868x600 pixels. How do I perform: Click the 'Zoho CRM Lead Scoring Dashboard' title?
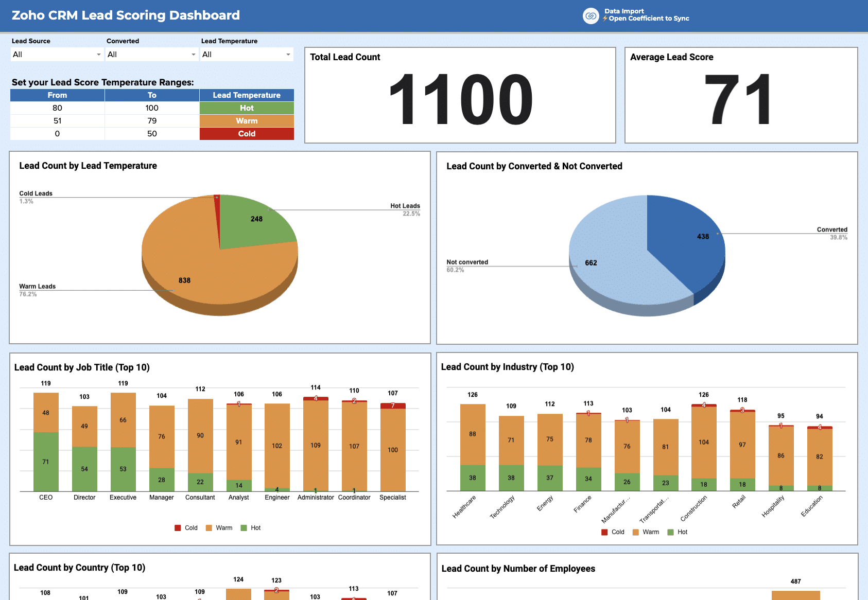(x=126, y=15)
